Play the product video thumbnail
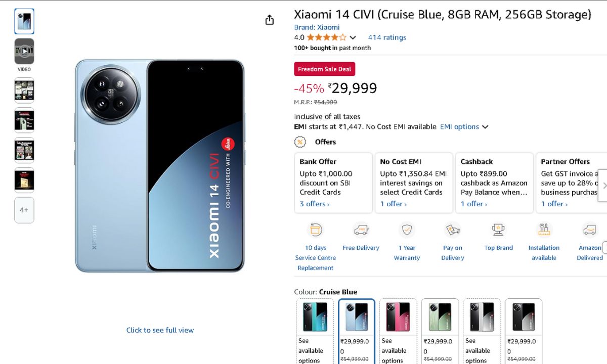 [x=24, y=51]
